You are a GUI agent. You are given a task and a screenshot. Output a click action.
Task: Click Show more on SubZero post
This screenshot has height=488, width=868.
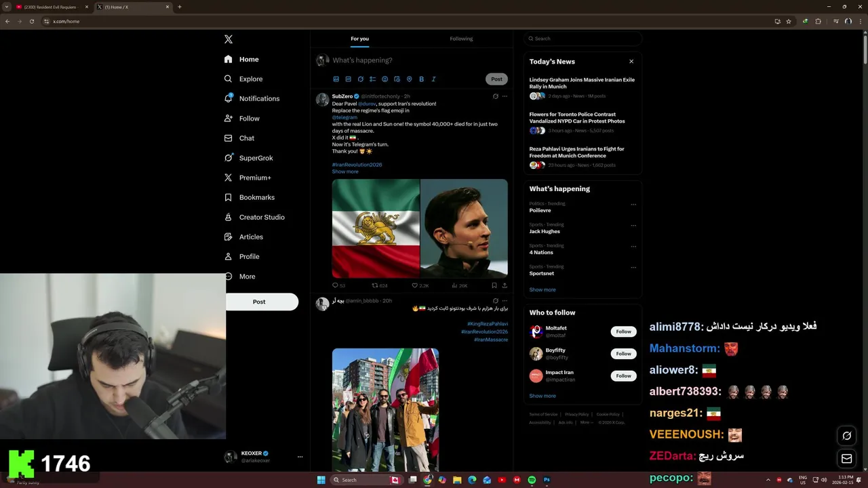pos(345,171)
